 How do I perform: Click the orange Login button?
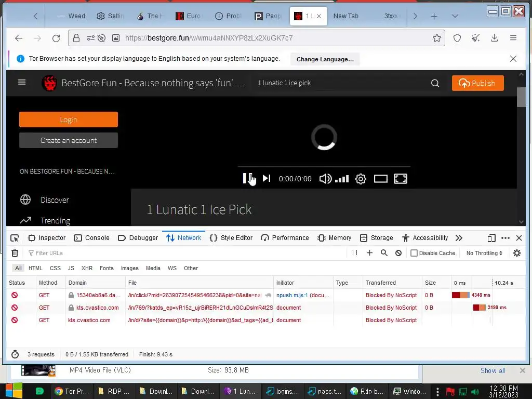[x=69, y=119]
